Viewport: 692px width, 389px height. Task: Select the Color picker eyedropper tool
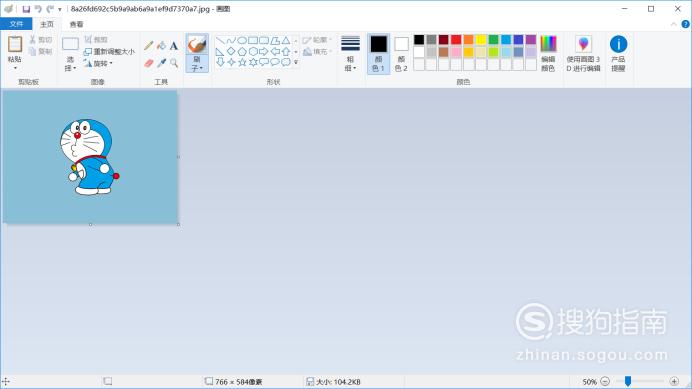[x=162, y=64]
